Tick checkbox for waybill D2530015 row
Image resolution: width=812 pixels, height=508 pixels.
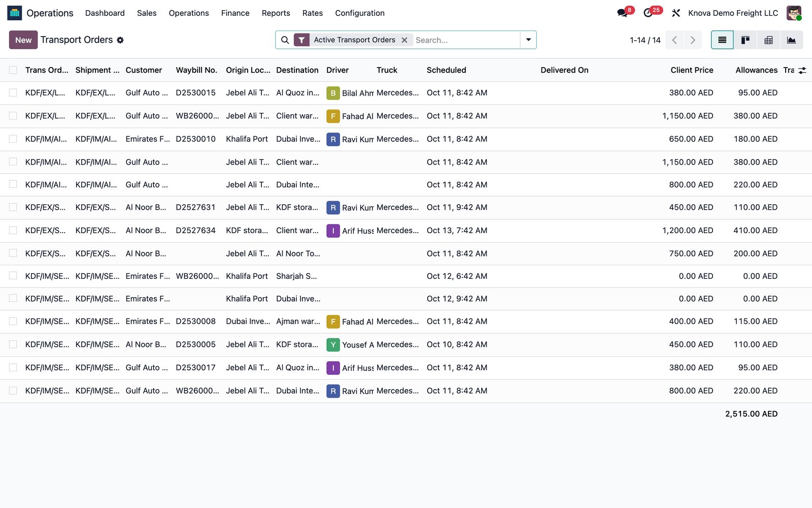pos(13,93)
